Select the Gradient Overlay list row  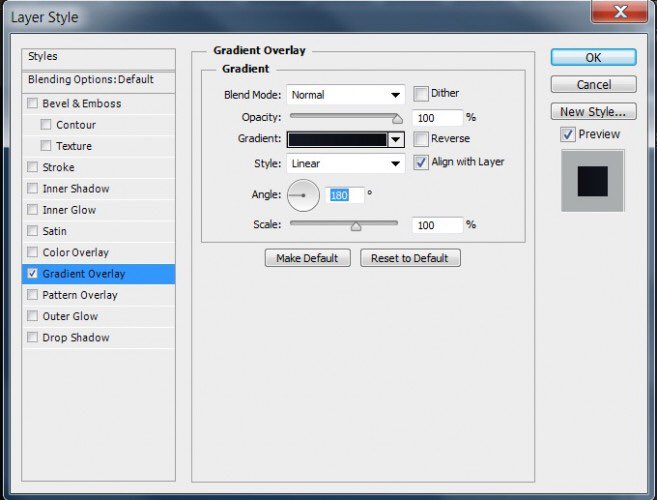[x=98, y=274]
